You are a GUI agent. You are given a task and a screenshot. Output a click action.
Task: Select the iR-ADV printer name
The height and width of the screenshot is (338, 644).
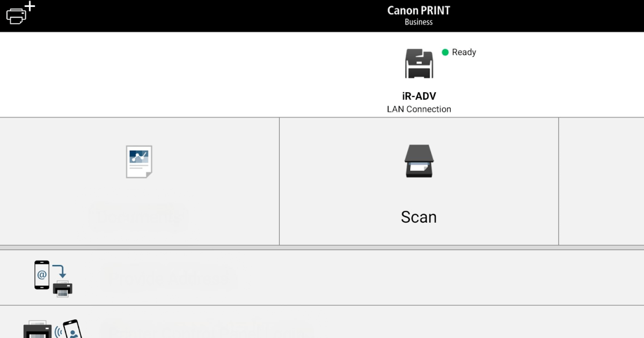pyautogui.click(x=419, y=95)
